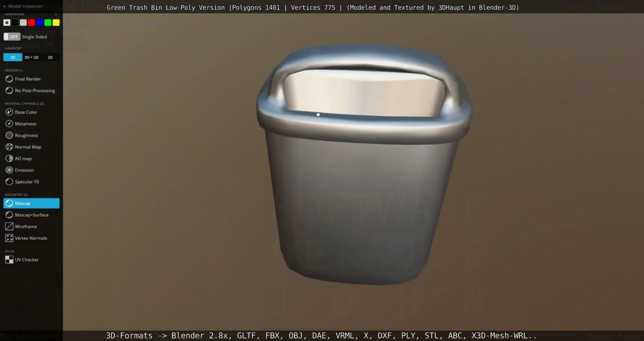
Task: Click the Metalness channel icon
Action: coord(9,124)
